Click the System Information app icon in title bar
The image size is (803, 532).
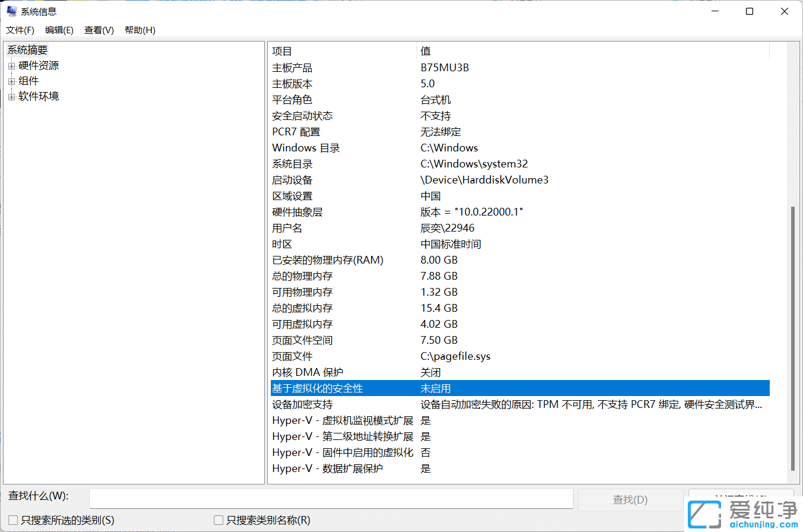[x=11, y=11]
